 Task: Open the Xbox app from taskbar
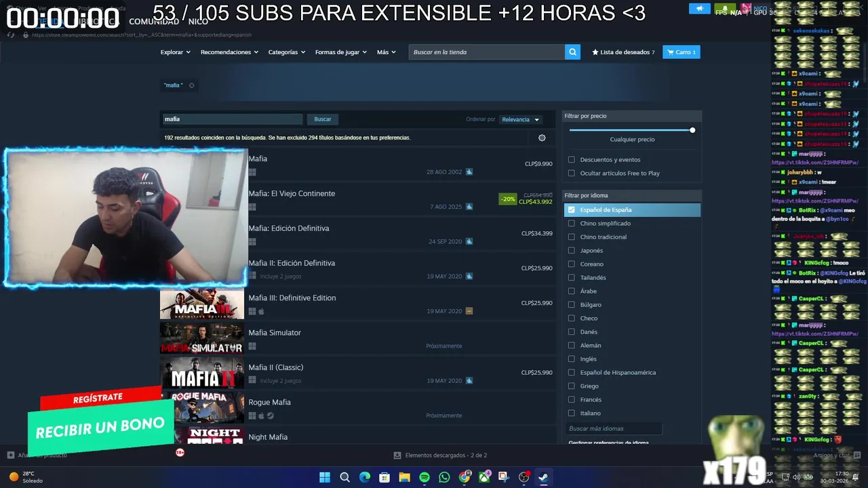484,477
